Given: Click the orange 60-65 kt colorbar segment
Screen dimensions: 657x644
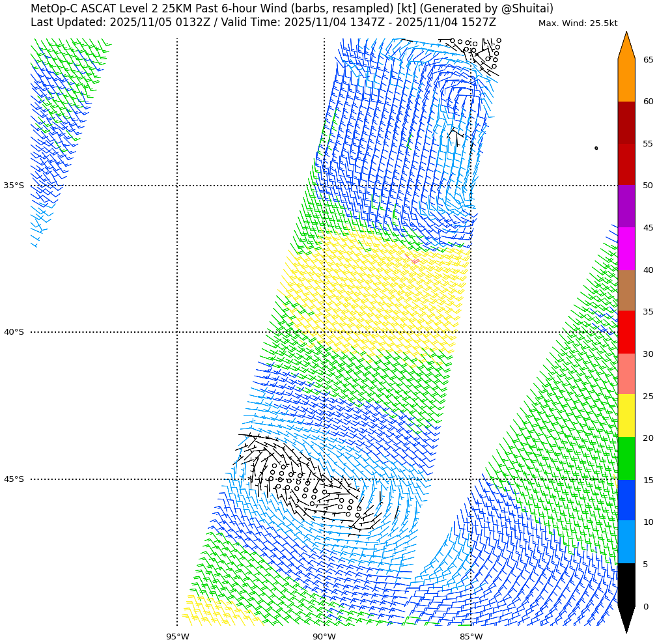Looking at the screenshot, I should (x=626, y=80).
